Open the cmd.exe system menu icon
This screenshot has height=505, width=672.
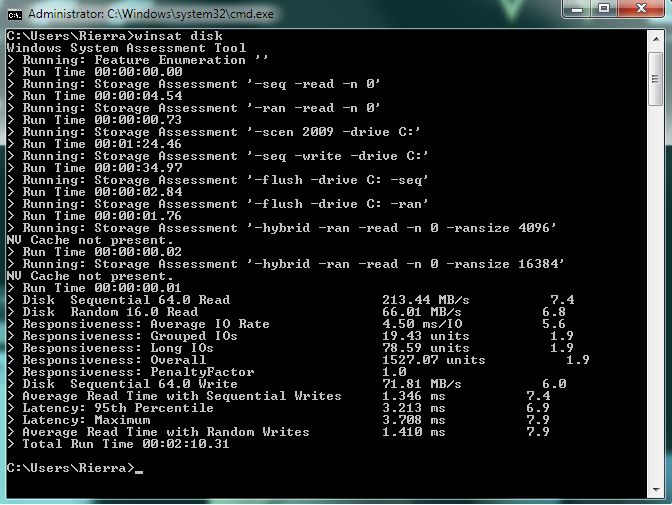[15, 15]
